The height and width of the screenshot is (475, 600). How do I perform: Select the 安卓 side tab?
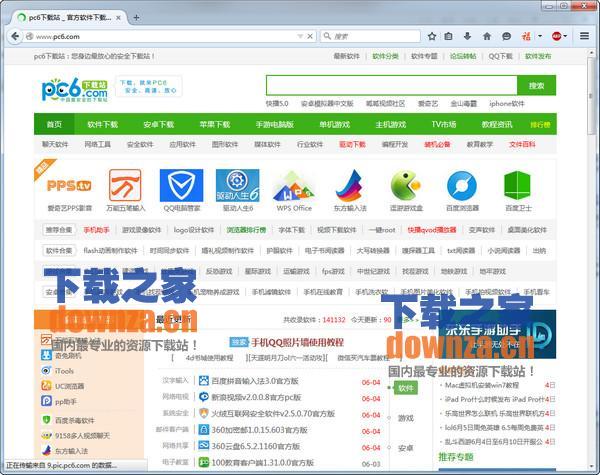click(406, 448)
